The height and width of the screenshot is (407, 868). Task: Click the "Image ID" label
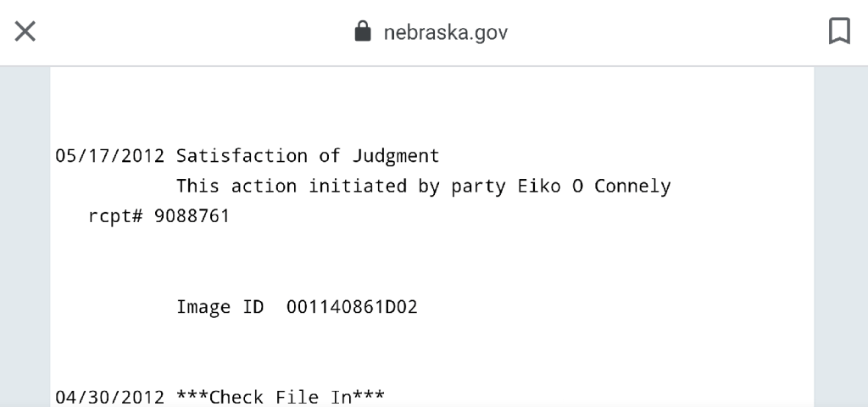click(x=220, y=307)
